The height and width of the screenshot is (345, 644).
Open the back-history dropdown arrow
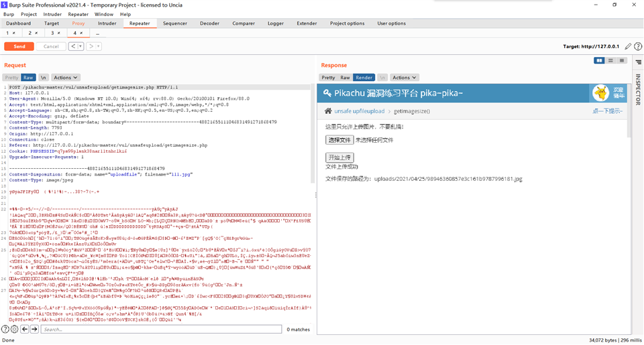pyautogui.click(x=80, y=46)
